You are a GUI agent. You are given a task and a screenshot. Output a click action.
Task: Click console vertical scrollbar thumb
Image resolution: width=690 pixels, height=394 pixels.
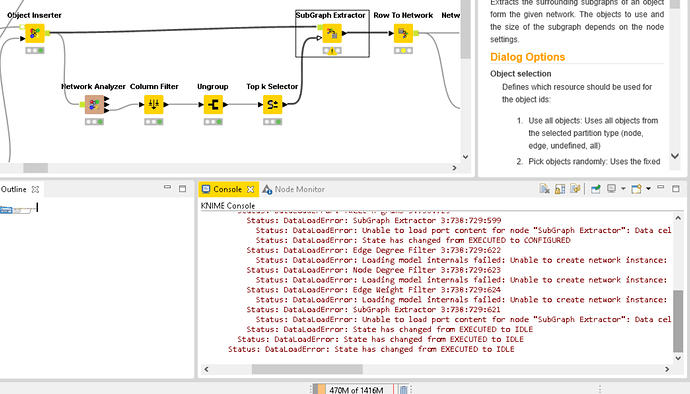click(x=678, y=321)
